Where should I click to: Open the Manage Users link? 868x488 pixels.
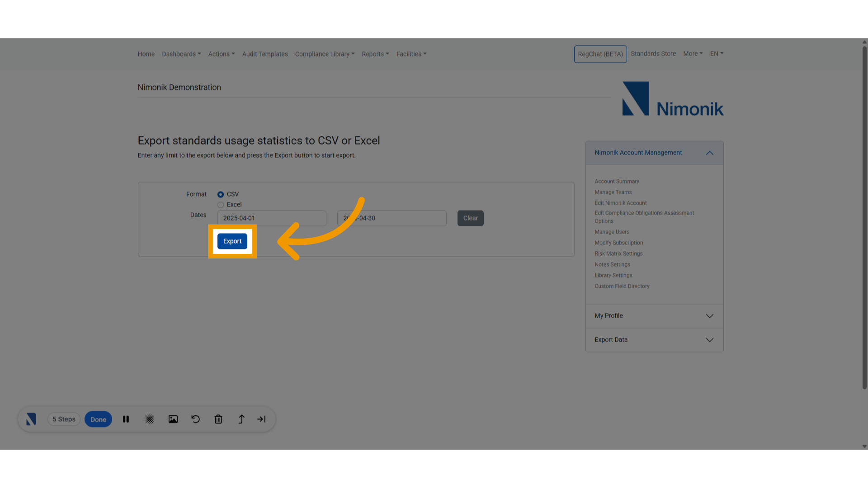(x=612, y=232)
